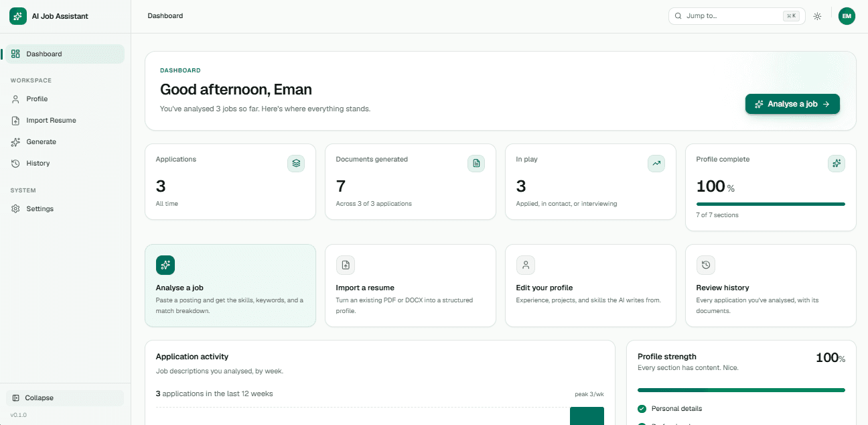The height and width of the screenshot is (425, 868).
Task: Click the Personal details green checkmark
Action: [642, 409]
